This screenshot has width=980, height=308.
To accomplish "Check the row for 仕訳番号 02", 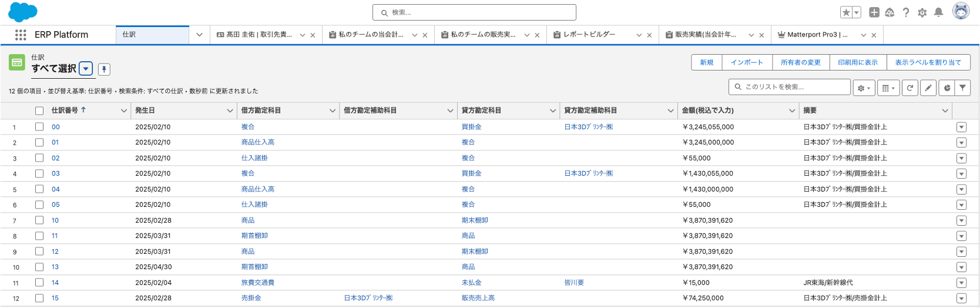I will pyautogui.click(x=39, y=158).
